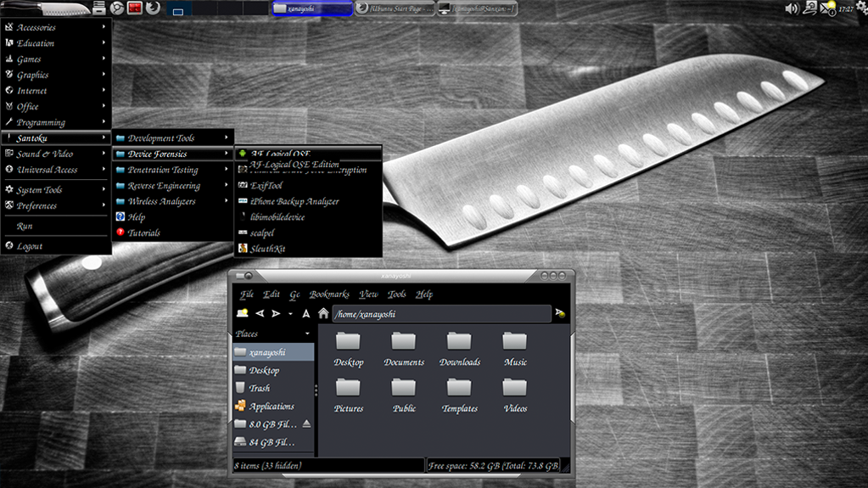Go forward with the right arrow button
868x488 pixels.
[x=276, y=313]
